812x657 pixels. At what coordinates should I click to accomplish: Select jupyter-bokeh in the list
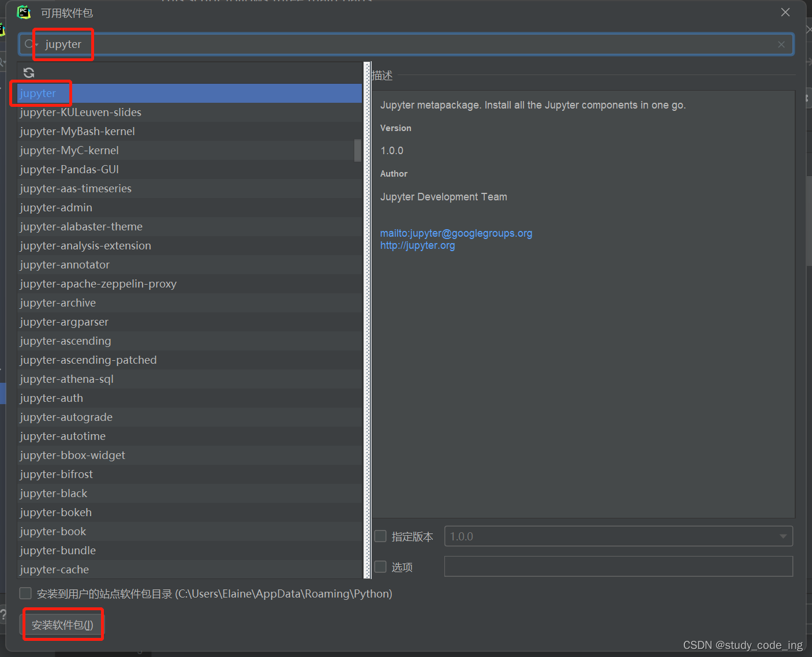(189, 512)
